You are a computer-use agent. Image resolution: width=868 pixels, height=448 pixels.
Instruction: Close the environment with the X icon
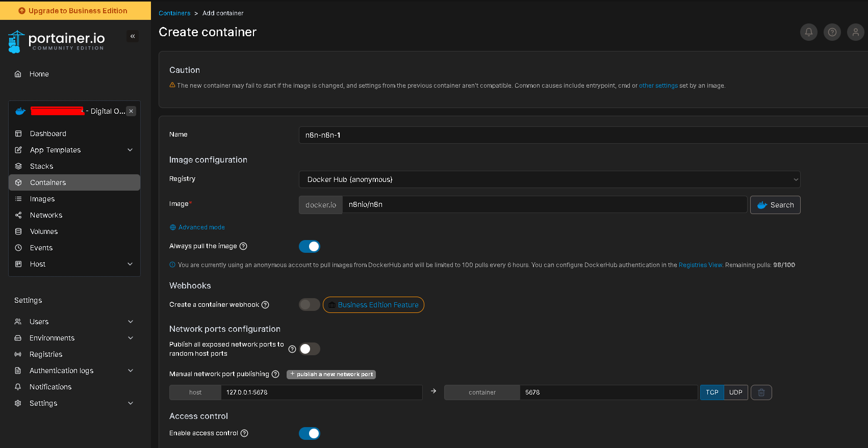click(x=131, y=111)
